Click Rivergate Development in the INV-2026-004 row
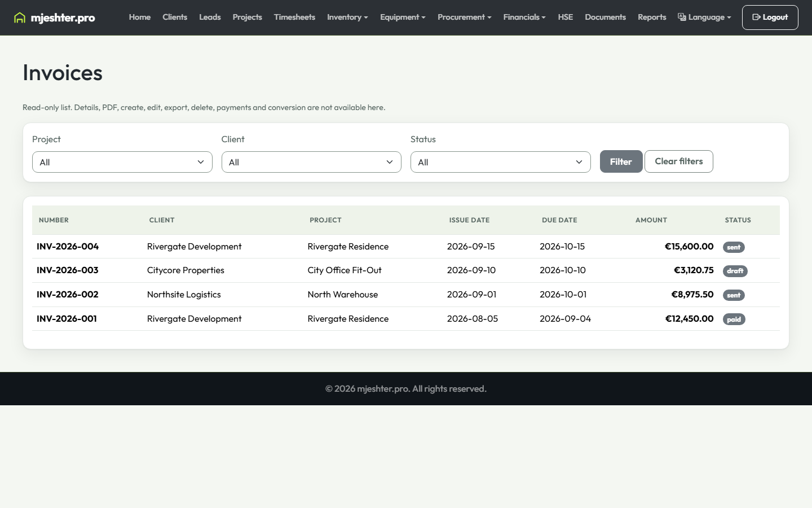This screenshot has height=508, width=812. click(x=194, y=247)
